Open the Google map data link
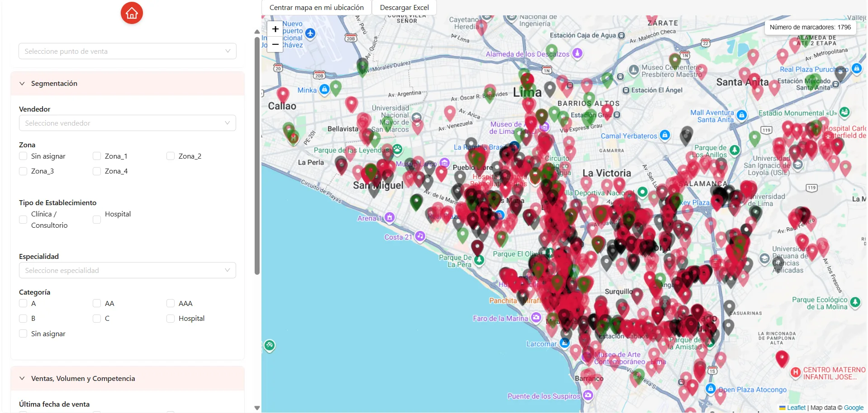 click(x=854, y=408)
